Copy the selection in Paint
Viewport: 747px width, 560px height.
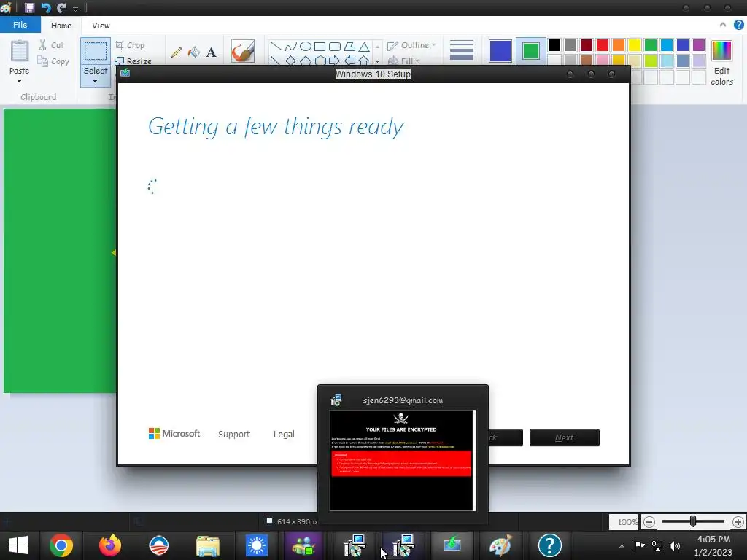pos(53,61)
